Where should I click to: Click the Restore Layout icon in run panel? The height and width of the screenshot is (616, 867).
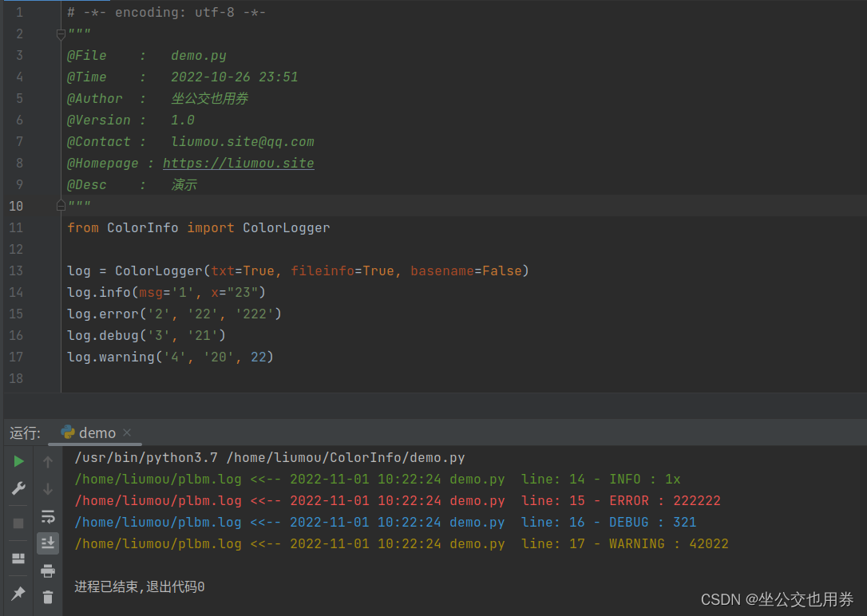(18, 559)
